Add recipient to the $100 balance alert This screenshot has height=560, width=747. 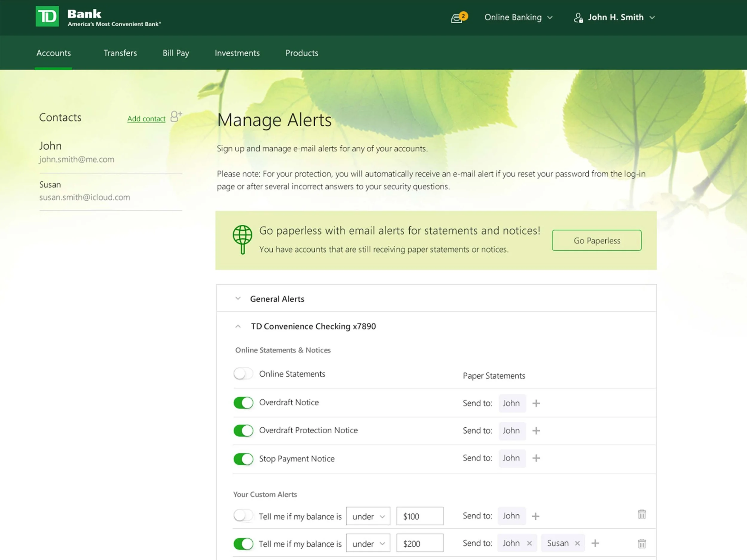tap(535, 516)
